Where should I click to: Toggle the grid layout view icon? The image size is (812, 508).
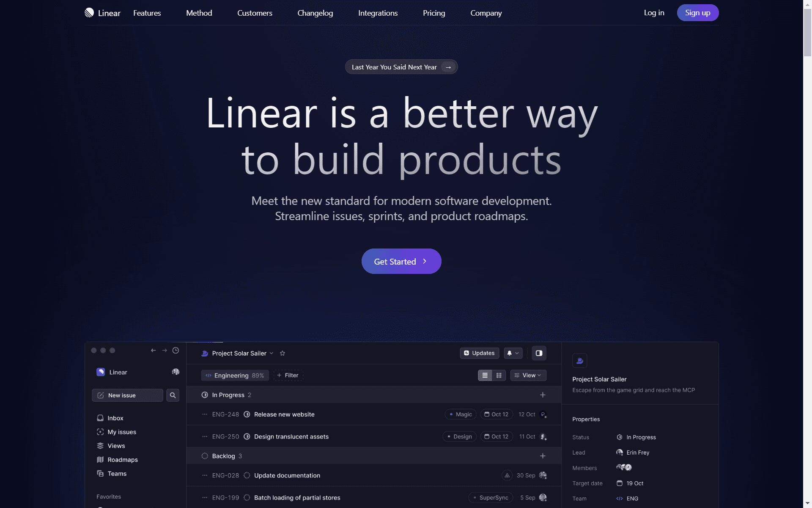tap(499, 375)
